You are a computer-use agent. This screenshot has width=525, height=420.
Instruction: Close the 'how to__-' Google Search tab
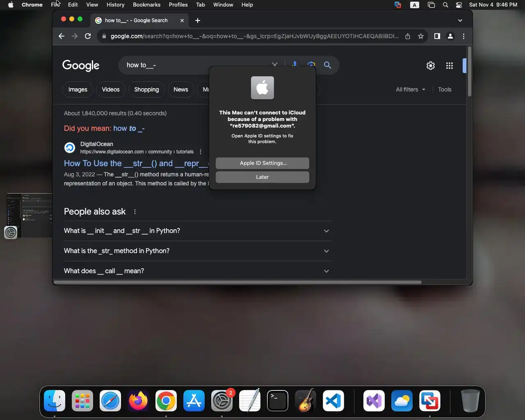pos(182,20)
